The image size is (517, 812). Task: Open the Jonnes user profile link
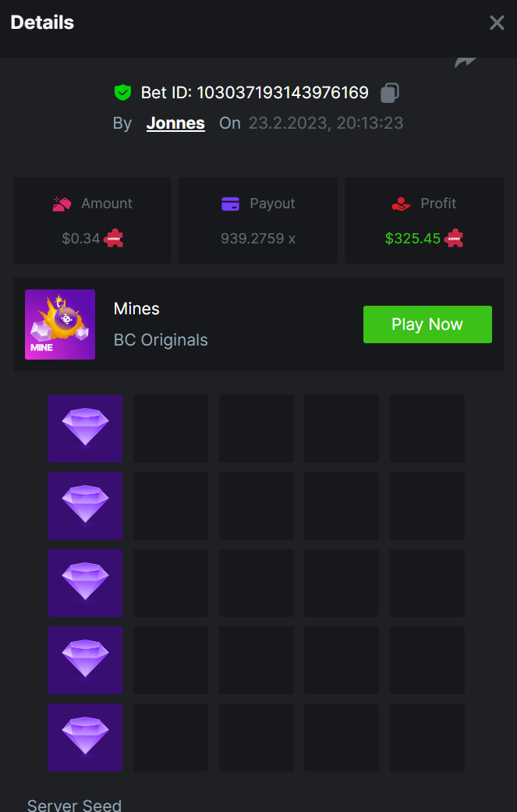[175, 122]
